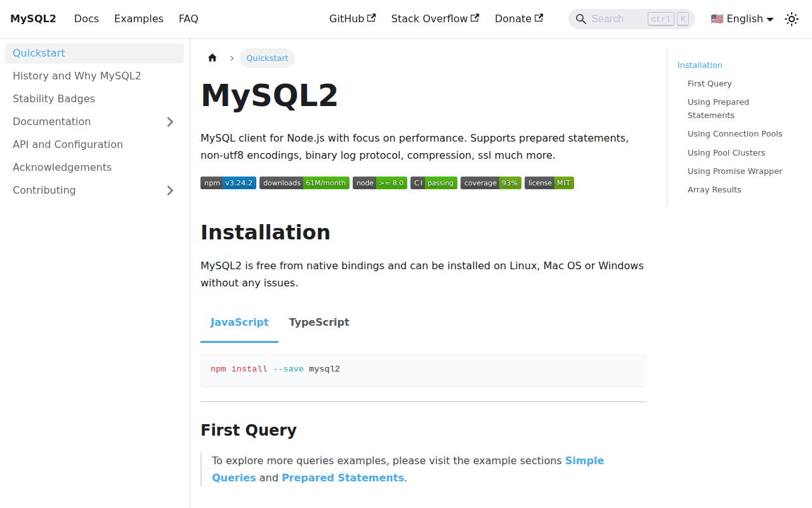Jump to Array Results section

pos(714,189)
